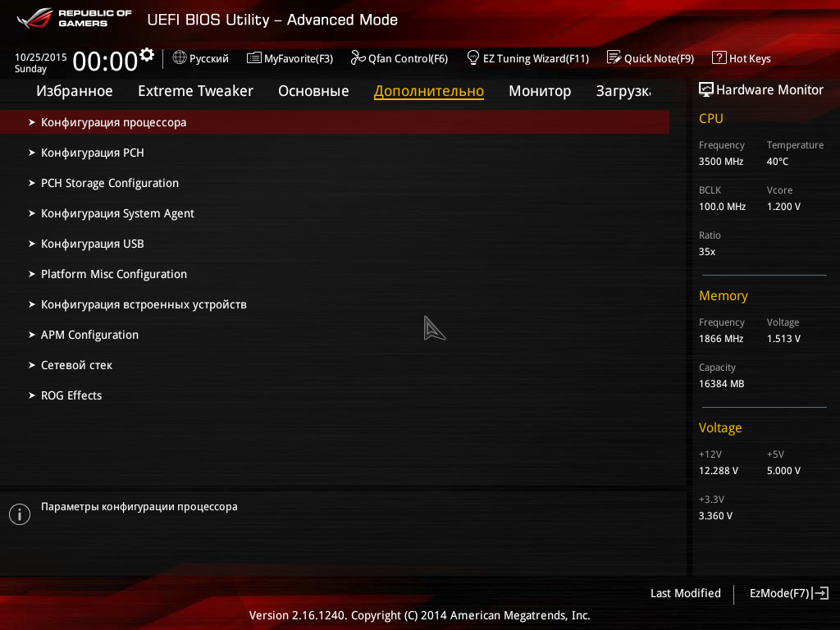Viewport: 840px width, 630px height.
Task: Click the +12V value 12.288 V
Action: click(718, 470)
